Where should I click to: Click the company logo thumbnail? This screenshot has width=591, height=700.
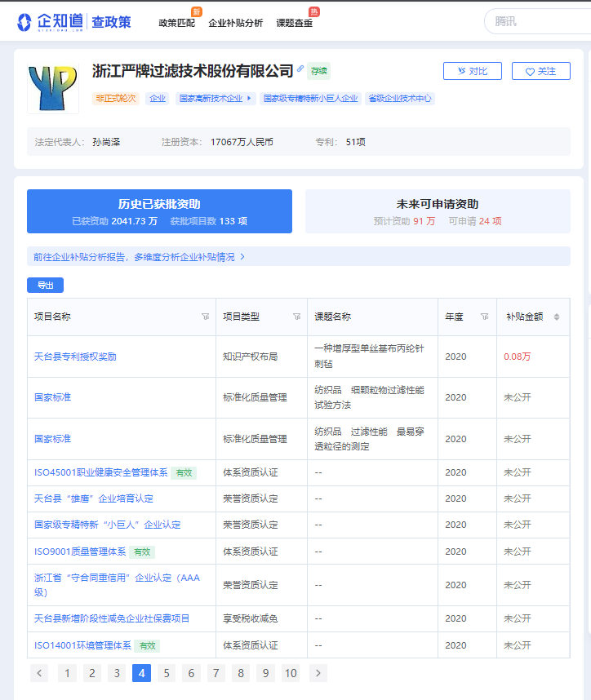point(53,88)
